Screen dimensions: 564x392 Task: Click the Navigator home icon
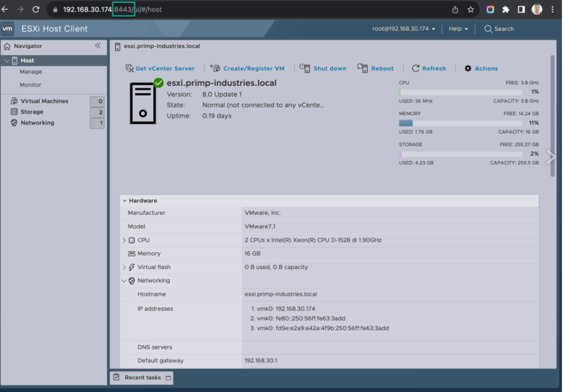[7, 46]
